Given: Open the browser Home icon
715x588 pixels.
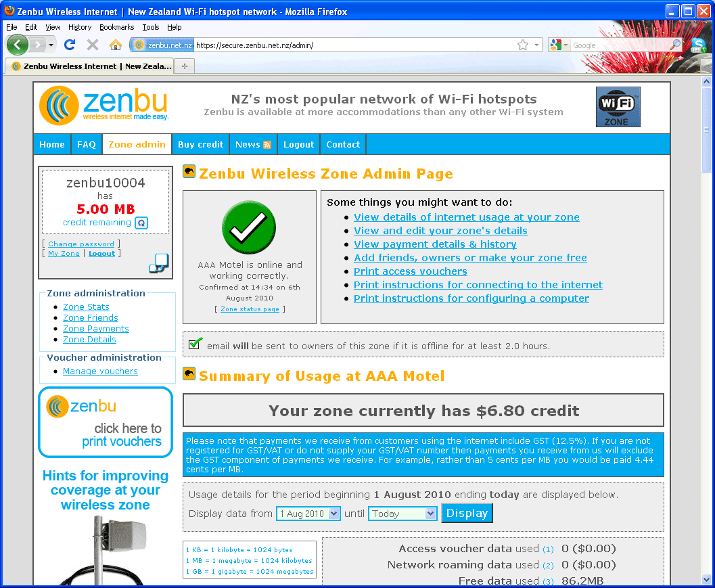Looking at the screenshot, I should [x=116, y=45].
